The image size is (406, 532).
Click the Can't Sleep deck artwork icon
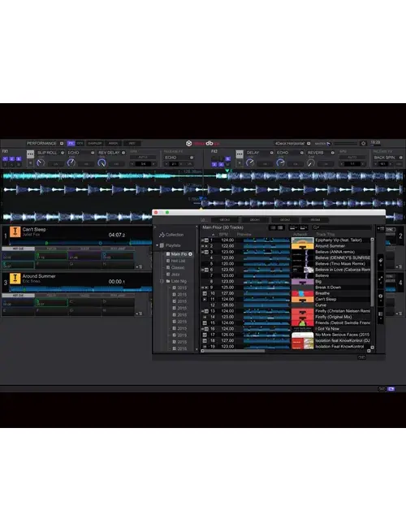tap(15, 231)
